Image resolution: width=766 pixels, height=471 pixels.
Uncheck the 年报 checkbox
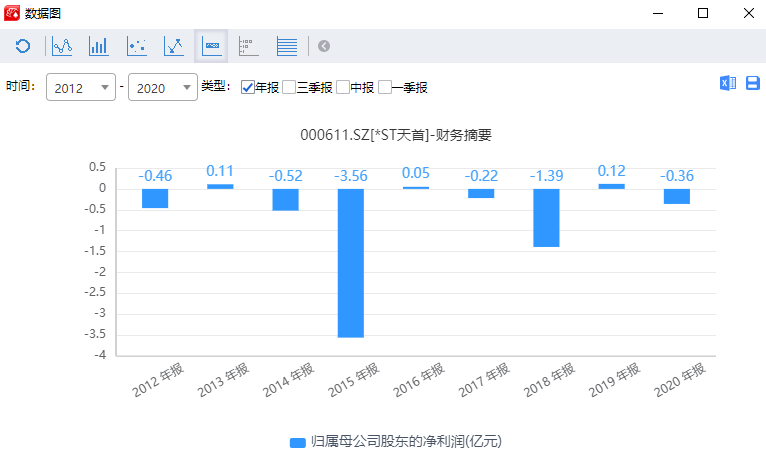click(x=248, y=88)
